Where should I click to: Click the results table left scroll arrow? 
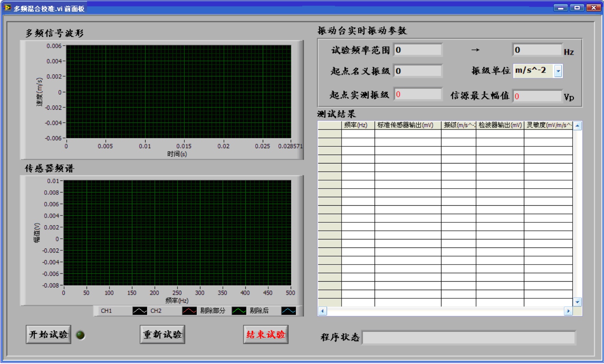coord(322,311)
